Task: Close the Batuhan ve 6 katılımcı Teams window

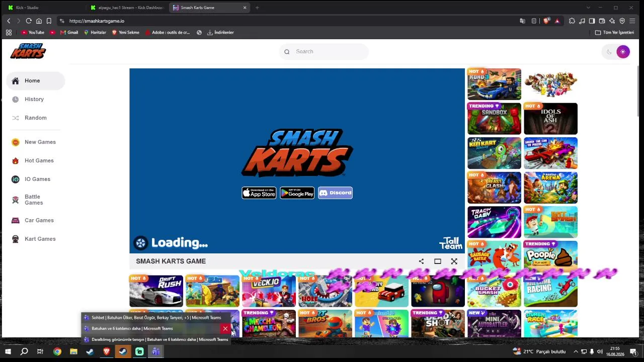Action: click(225, 329)
